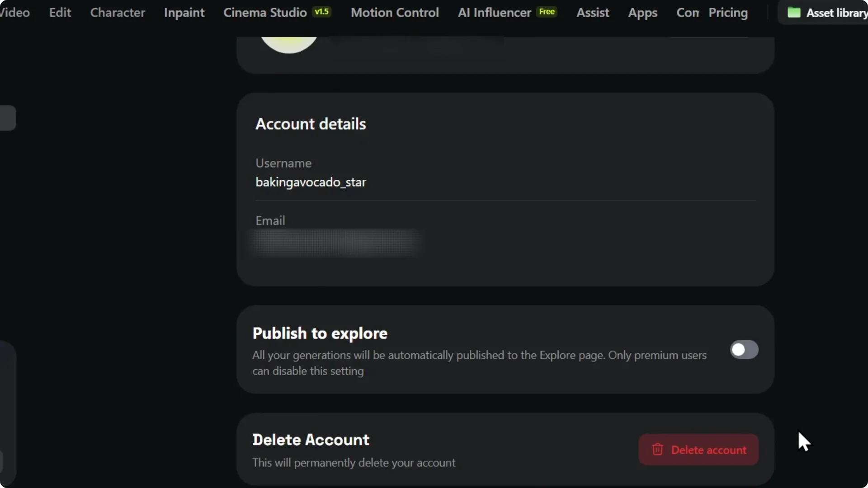
Task: Click the Free badge beside AI Influencer
Action: [x=547, y=12]
